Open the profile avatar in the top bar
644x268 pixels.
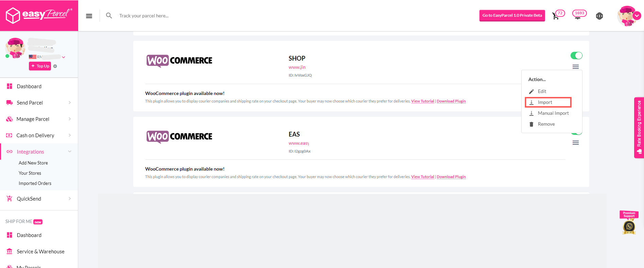click(627, 16)
